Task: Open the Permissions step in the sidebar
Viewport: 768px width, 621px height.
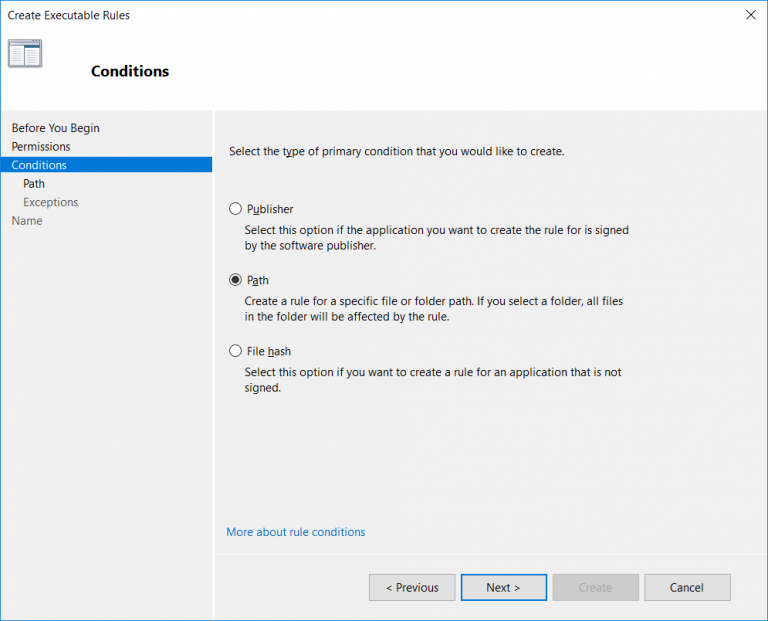Action: coord(41,147)
